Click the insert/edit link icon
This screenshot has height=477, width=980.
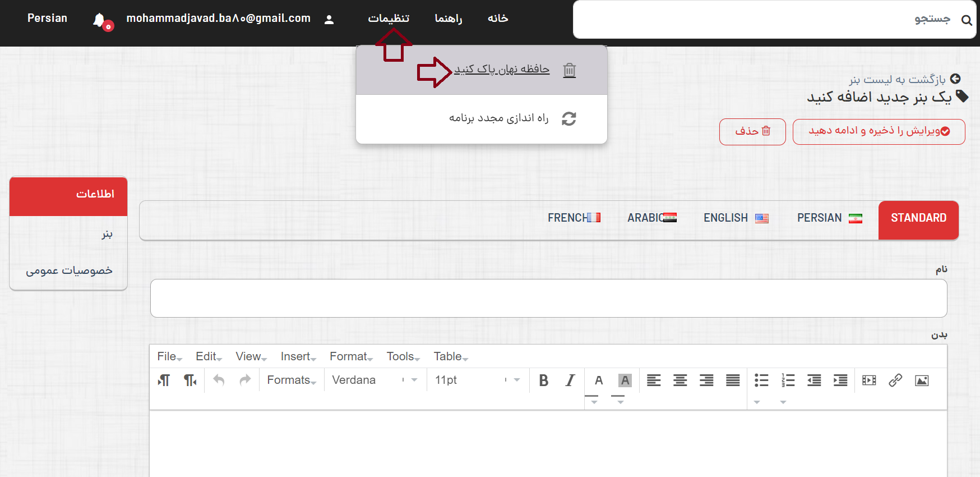tap(895, 380)
